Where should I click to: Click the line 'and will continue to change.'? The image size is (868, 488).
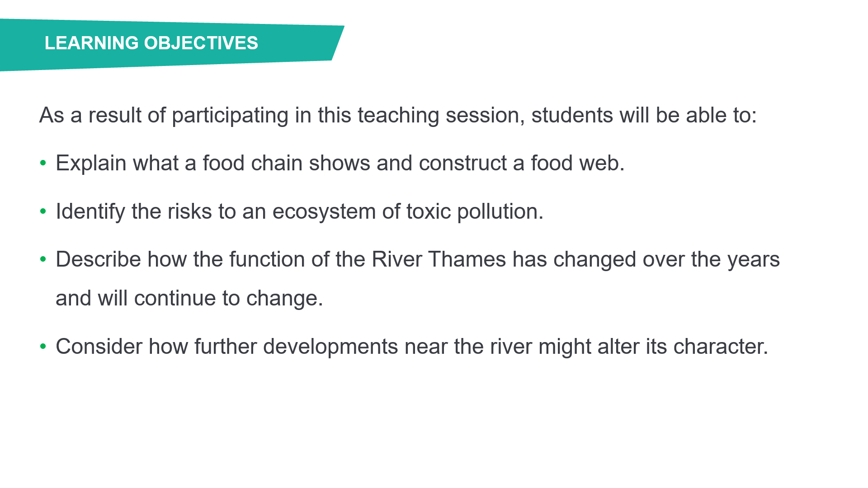(189, 298)
